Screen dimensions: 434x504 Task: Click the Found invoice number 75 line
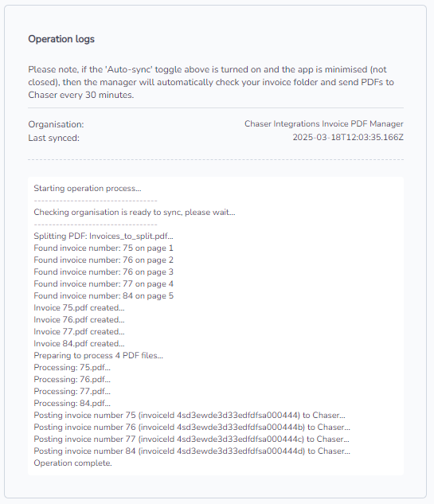(x=104, y=248)
